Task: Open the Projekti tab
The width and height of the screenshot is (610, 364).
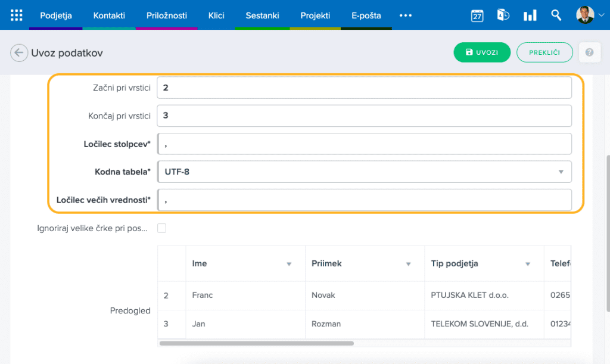Action: pyautogui.click(x=315, y=15)
